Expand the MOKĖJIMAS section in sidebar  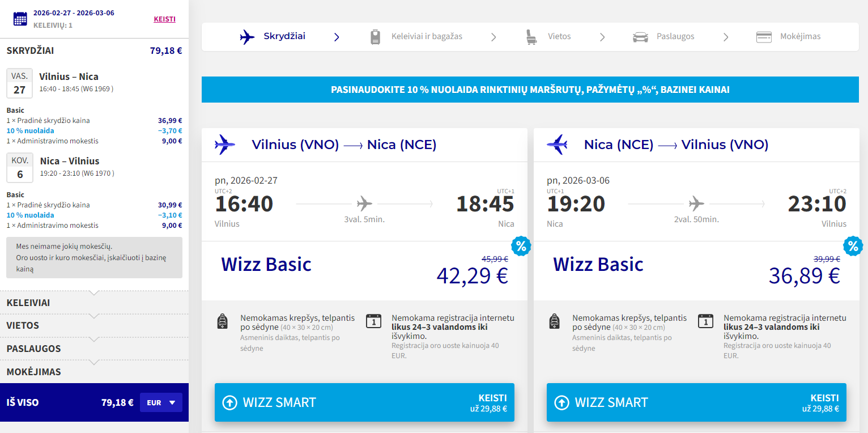point(94,372)
